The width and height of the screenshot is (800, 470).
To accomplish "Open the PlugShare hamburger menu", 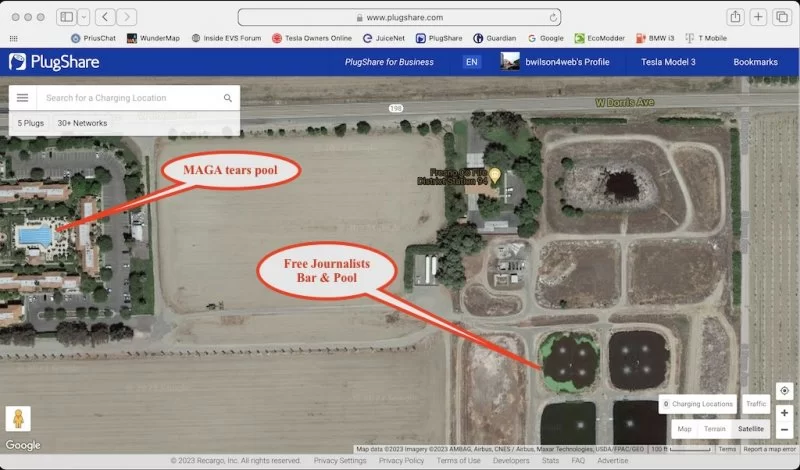I will [x=22, y=98].
